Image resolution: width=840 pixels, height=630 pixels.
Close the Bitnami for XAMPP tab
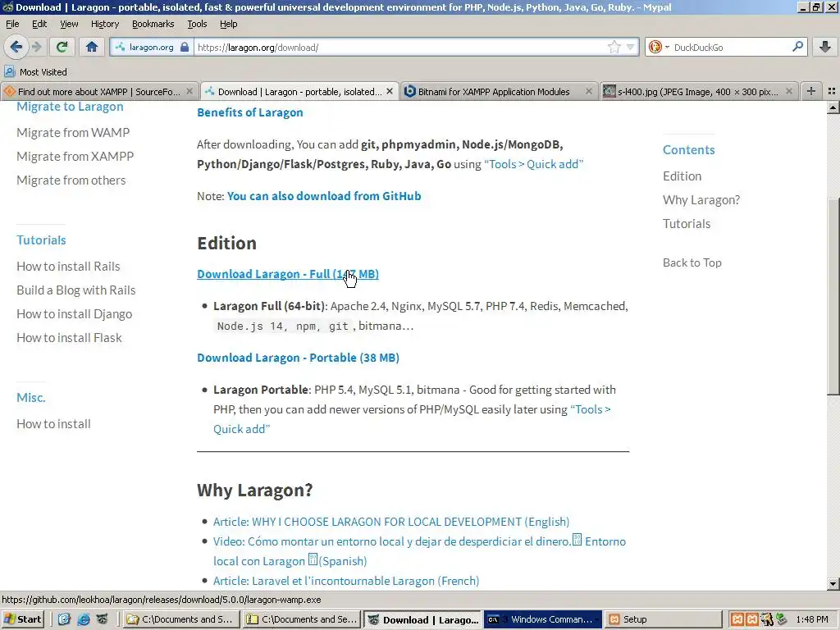tap(589, 92)
